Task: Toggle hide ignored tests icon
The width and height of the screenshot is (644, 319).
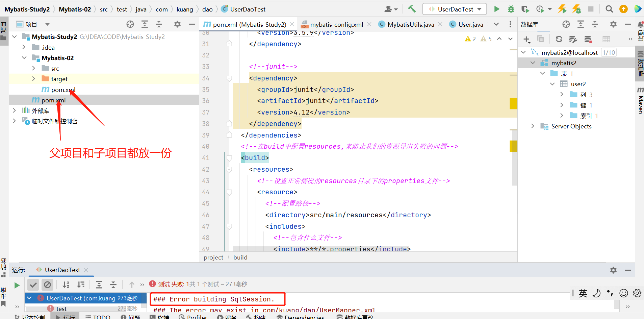Action: click(x=47, y=285)
